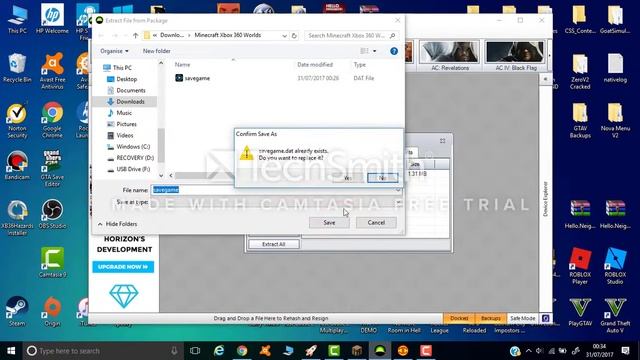The height and width of the screenshot is (360, 640).
Task: Select Desktop in the navigation tree
Action: 127,79
